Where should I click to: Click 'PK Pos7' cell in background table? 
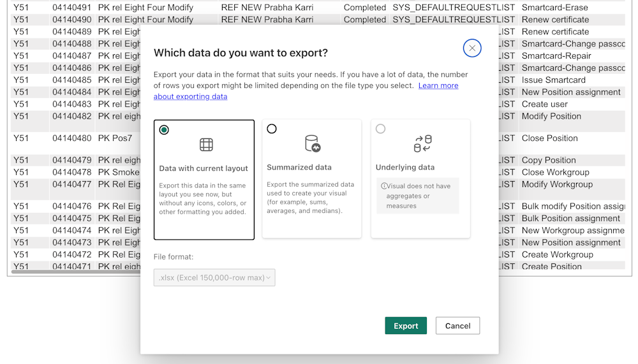tap(115, 138)
